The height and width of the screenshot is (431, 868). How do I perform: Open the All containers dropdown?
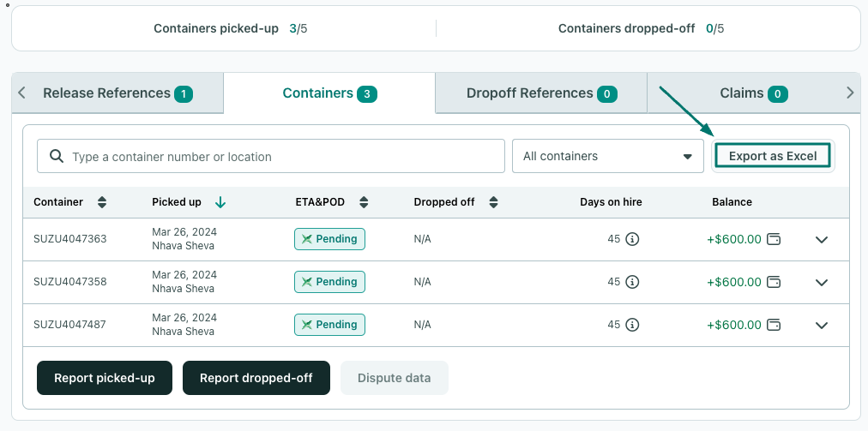608,156
